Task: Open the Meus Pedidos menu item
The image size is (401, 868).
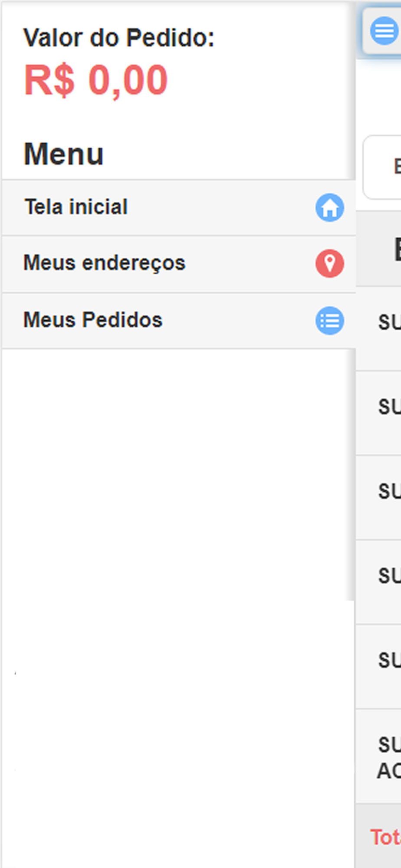Action: coord(179,321)
